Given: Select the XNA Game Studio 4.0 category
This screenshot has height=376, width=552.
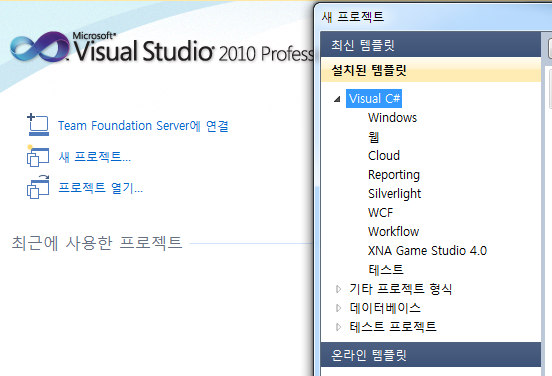Looking at the screenshot, I should coord(427,251).
